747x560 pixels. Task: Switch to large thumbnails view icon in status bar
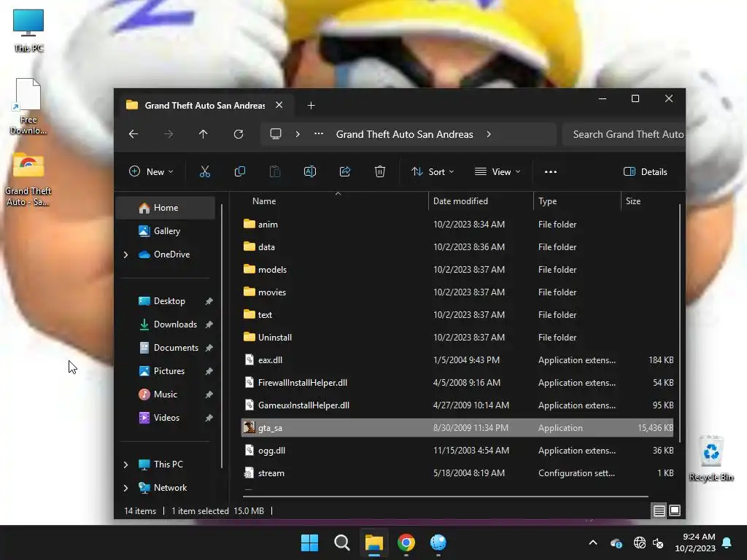tap(675, 511)
